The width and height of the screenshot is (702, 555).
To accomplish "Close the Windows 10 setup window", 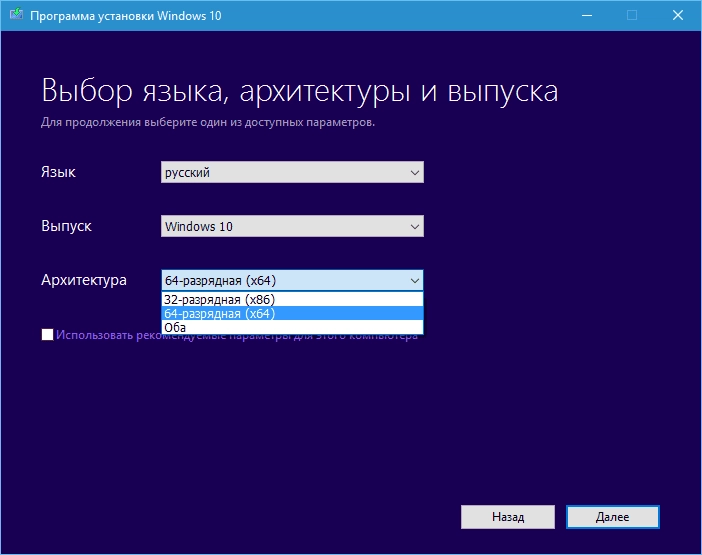I will [678, 16].
